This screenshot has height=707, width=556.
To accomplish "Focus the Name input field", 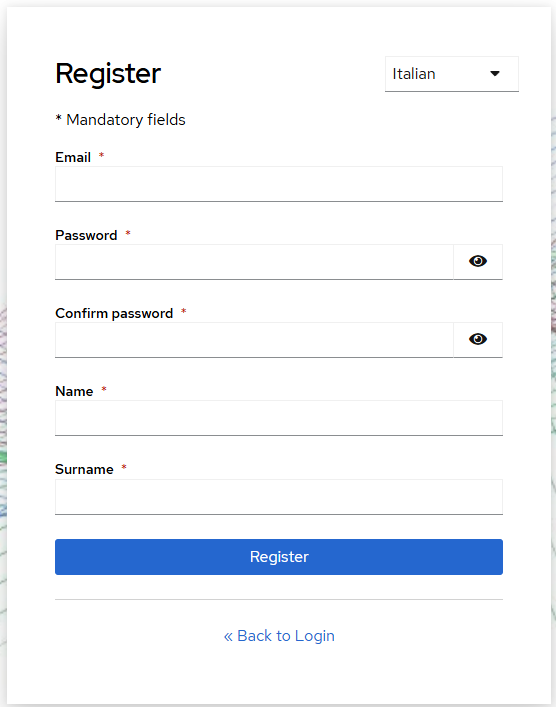I will (279, 418).
